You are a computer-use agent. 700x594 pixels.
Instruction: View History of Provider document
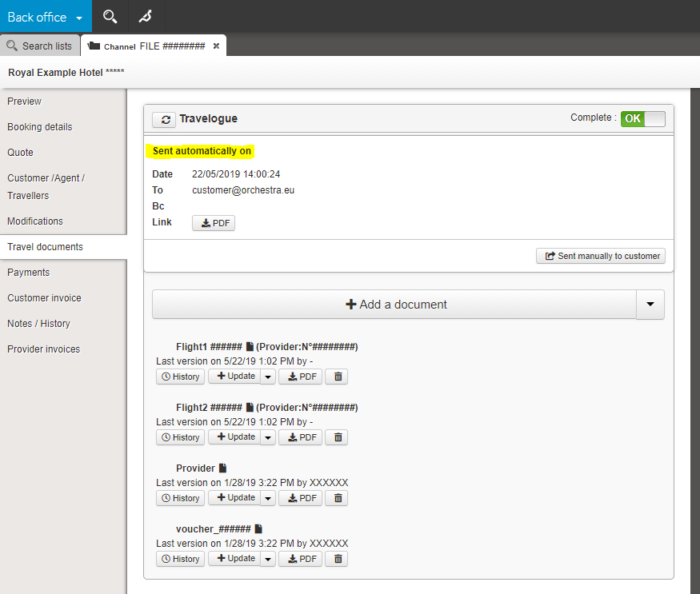pyautogui.click(x=180, y=498)
